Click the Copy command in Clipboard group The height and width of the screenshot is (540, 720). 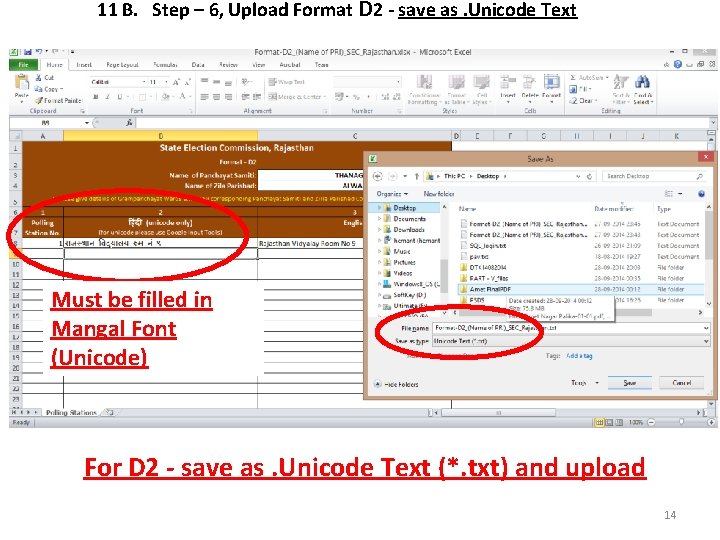[48, 89]
